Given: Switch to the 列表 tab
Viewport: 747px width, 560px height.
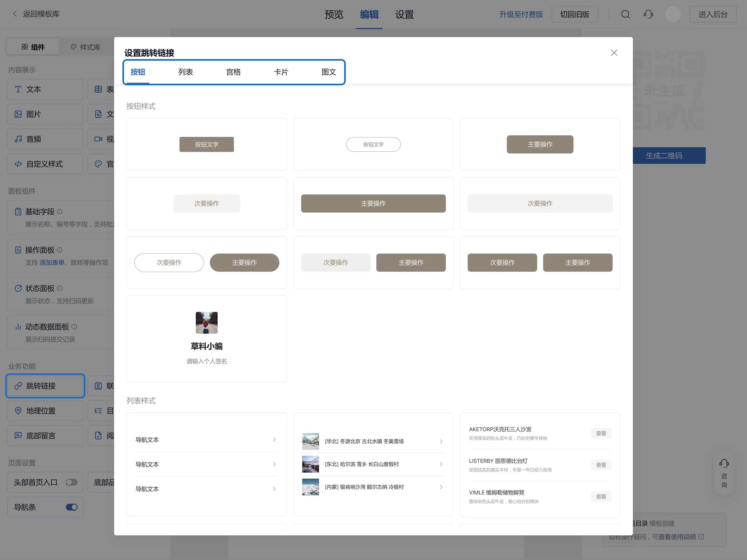Looking at the screenshot, I should [x=185, y=72].
